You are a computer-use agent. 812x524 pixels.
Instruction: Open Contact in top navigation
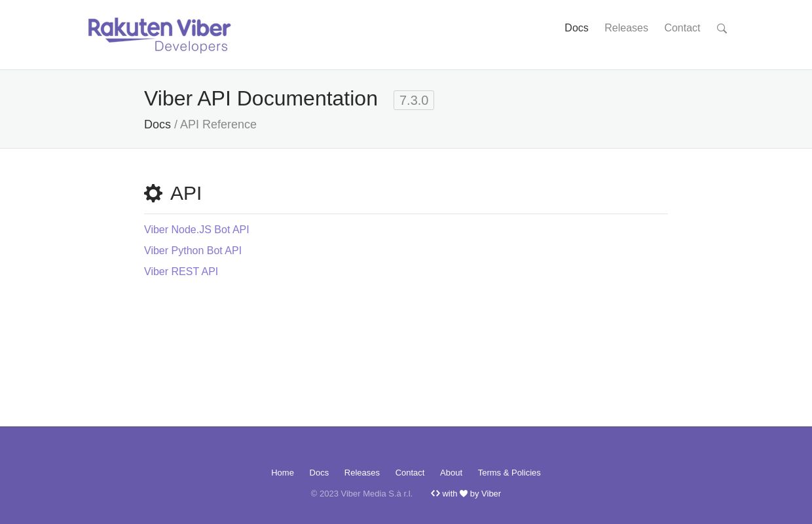[x=682, y=28]
